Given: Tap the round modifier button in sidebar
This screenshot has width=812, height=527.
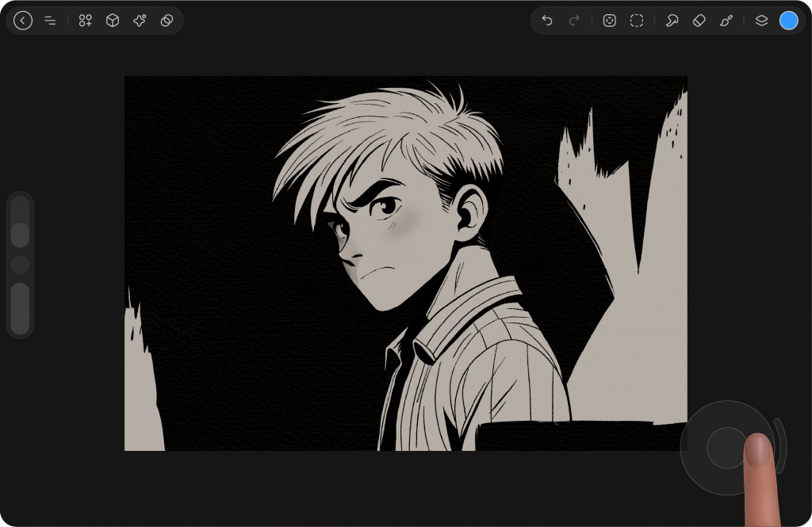Looking at the screenshot, I should [21, 265].
